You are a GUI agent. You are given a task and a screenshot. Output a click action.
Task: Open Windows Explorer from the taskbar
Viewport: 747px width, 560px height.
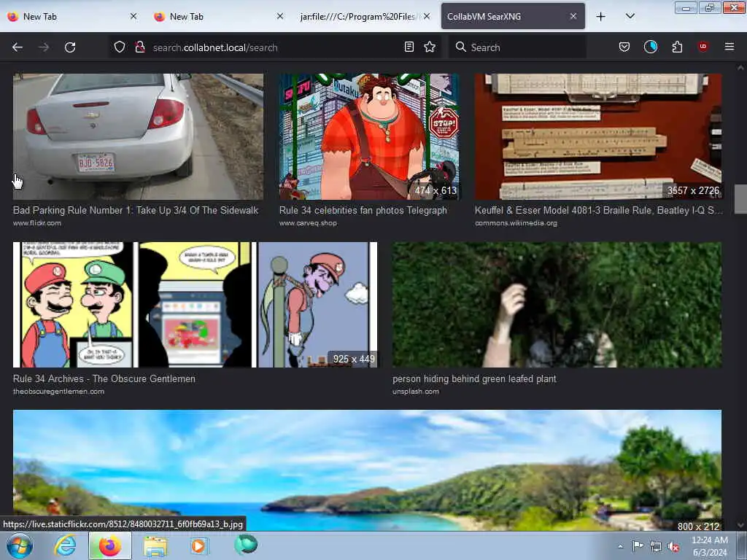point(155,546)
